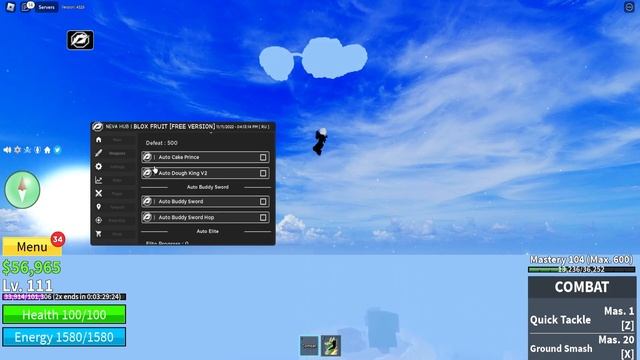Click the Neva Hub floating logo button
Viewport: 640px width, 360px height.
(80, 40)
